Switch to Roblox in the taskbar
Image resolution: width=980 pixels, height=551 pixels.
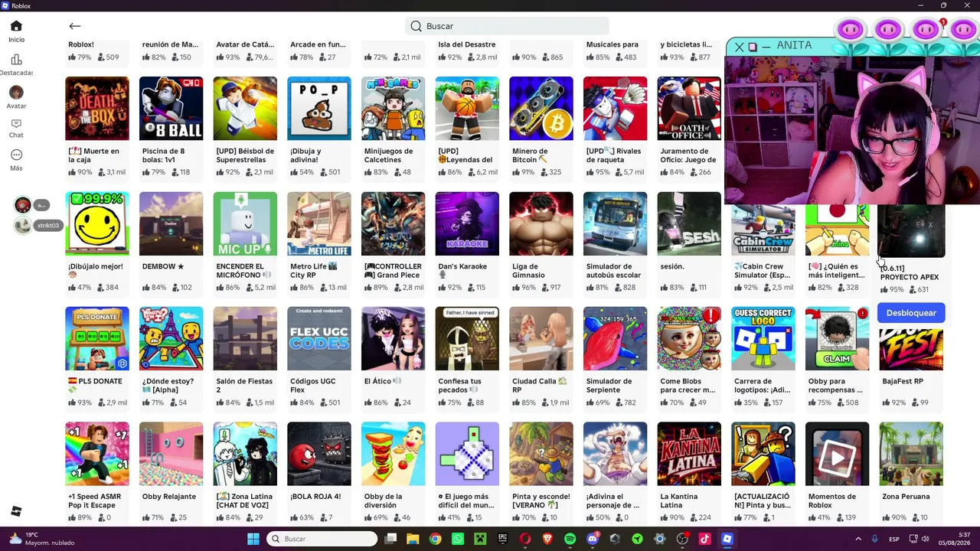tap(727, 539)
